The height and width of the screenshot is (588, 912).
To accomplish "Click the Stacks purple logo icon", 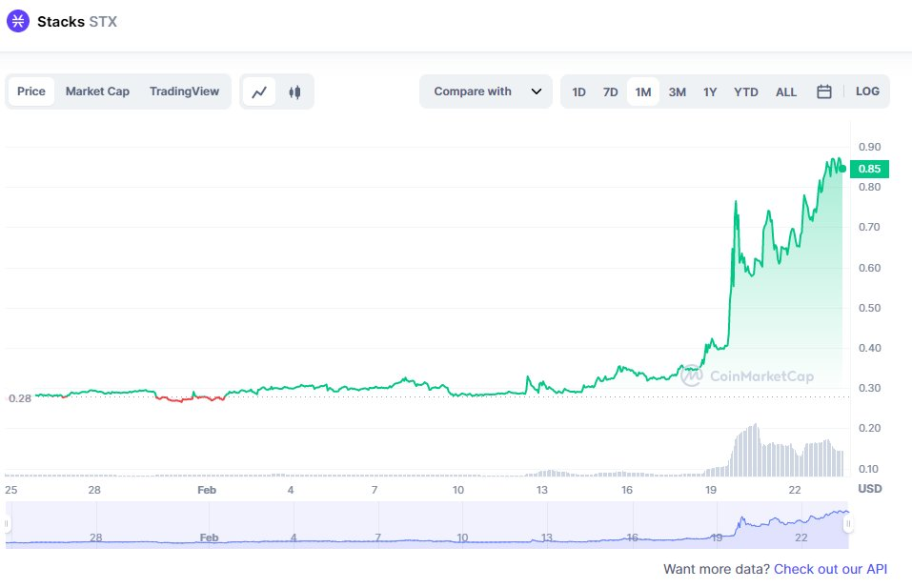I will [18, 22].
